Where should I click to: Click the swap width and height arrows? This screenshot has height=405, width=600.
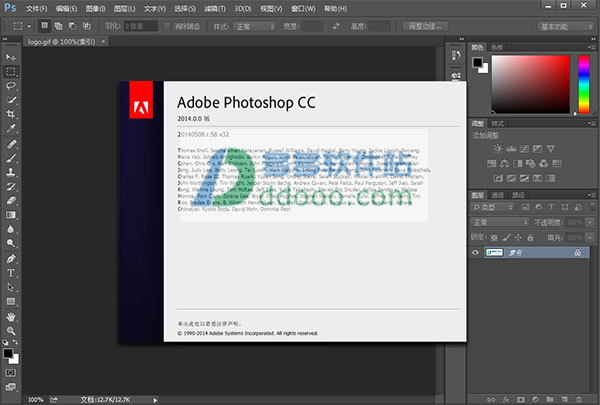point(336,26)
